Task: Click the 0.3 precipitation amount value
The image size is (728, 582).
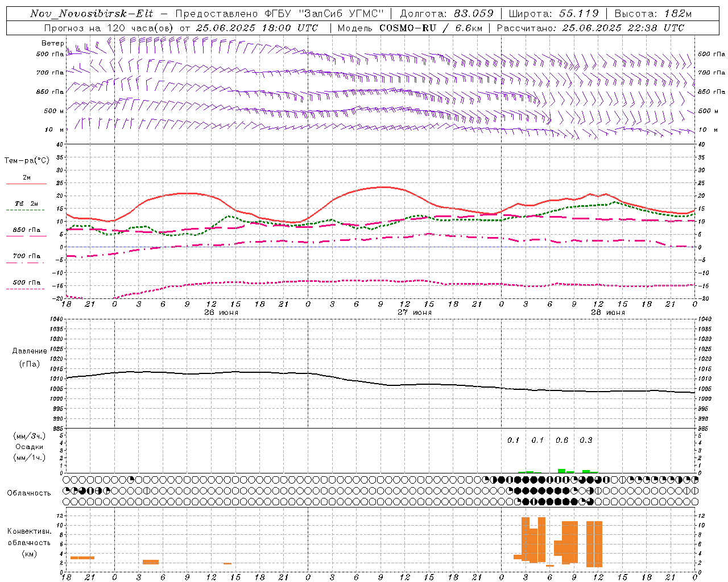Action: point(586,440)
